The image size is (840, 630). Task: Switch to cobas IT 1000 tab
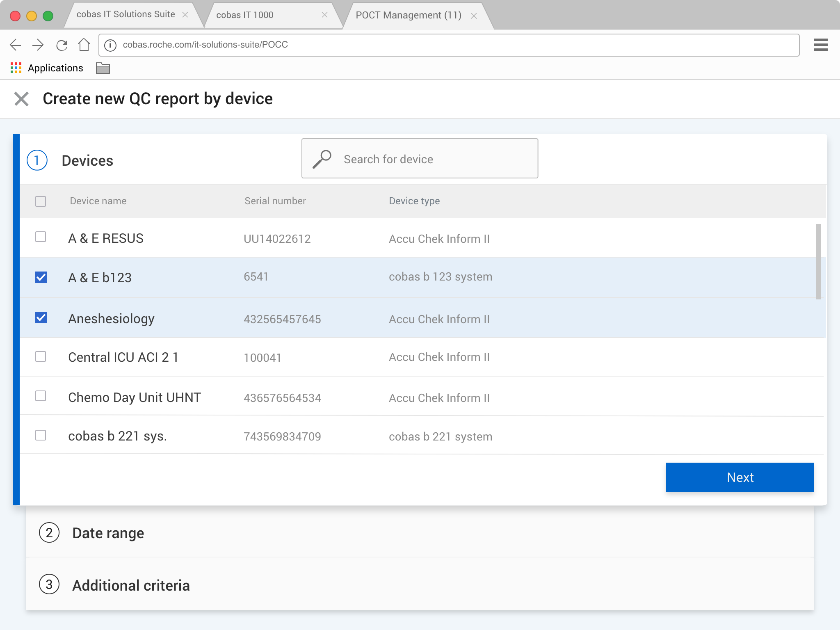pyautogui.click(x=245, y=15)
